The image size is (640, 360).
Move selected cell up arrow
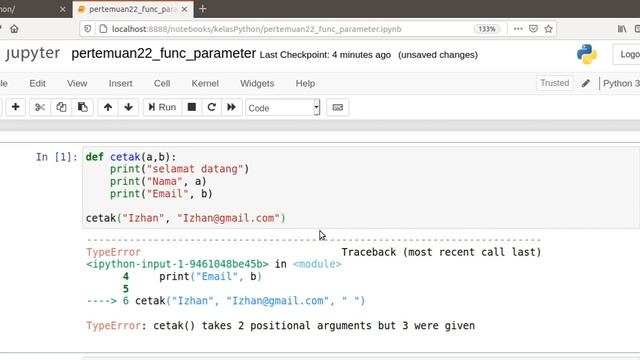(x=108, y=107)
